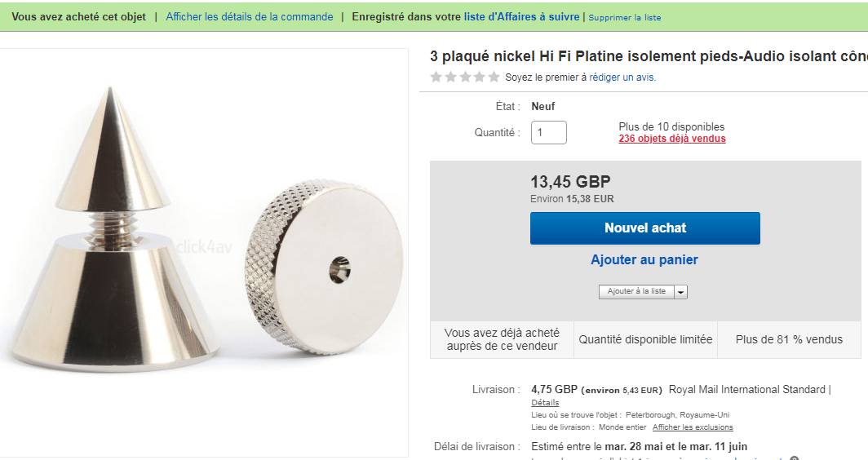Screen dimensions: 868x460
Task: Click 'Supprimer la liste' link
Action: click(625, 17)
